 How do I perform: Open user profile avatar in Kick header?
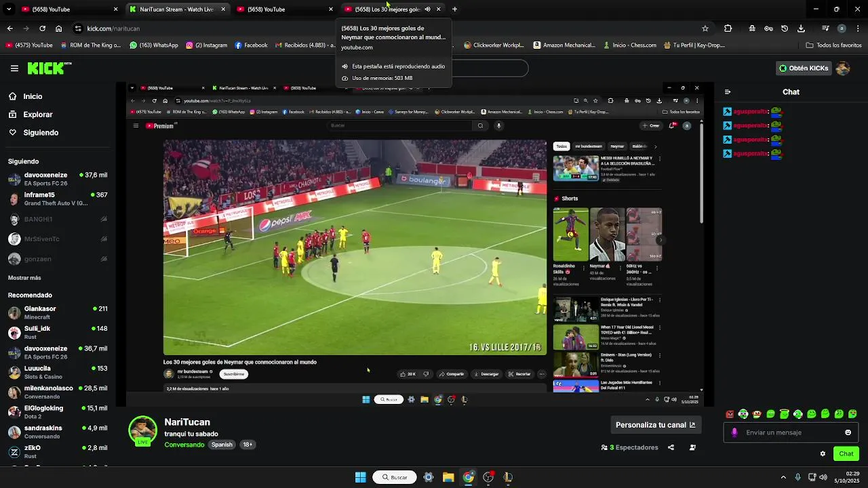(843, 68)
